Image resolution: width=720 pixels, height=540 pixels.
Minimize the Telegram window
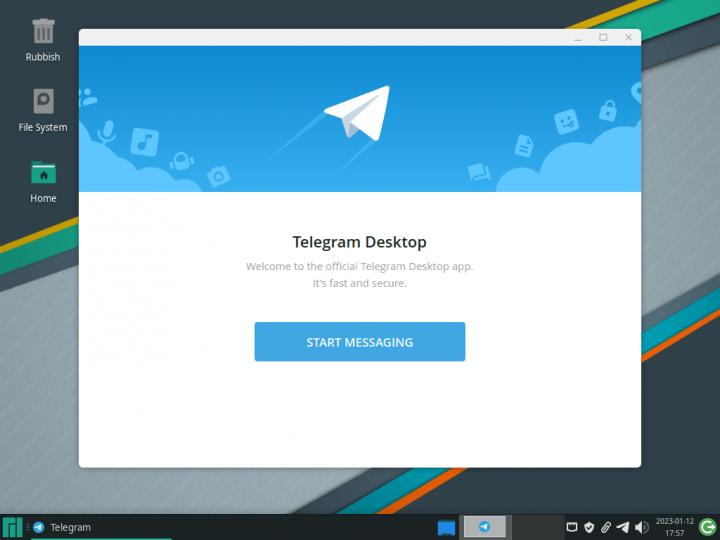tap(578, 38)
